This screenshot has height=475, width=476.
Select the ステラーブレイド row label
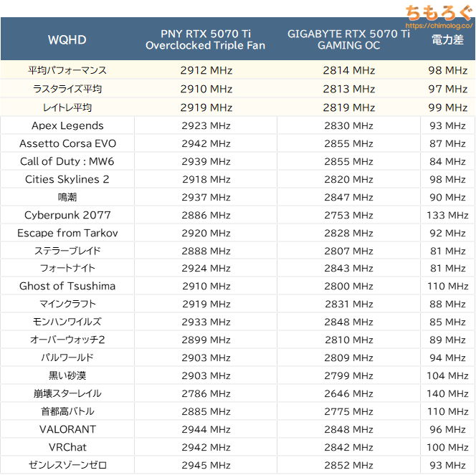click(x=67, y=251)
